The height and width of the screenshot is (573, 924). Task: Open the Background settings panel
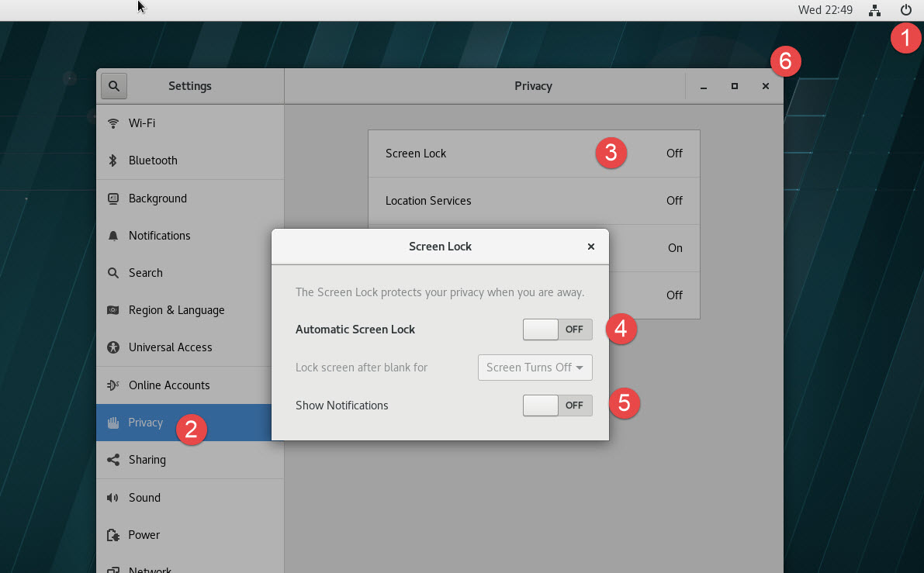coord(157,198)
